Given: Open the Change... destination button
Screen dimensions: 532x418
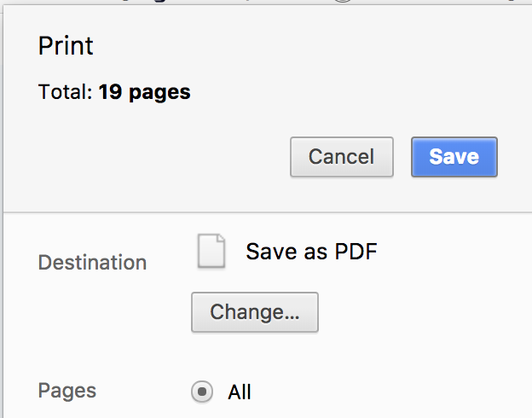Looking at the screenshot, I should click(x=255, y=312).
